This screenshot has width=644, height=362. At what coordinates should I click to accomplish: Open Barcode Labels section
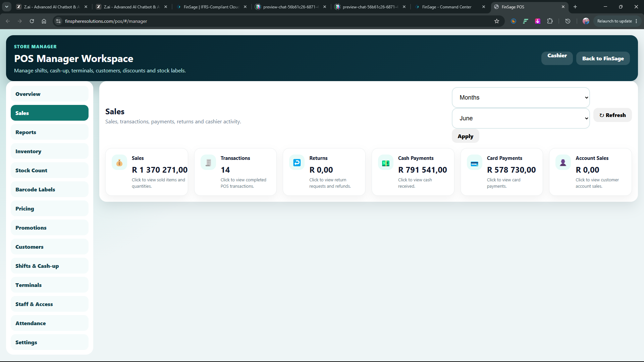(x=50, y=189)
